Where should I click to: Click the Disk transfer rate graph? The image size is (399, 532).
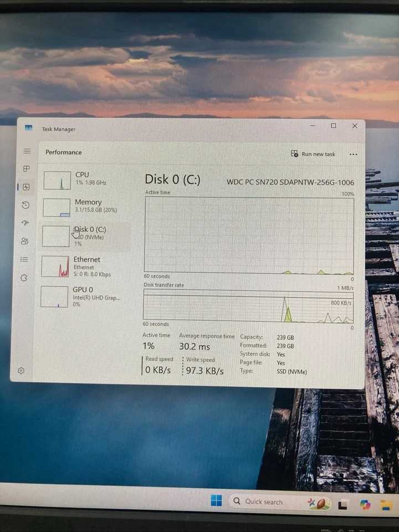coord(248,306)
